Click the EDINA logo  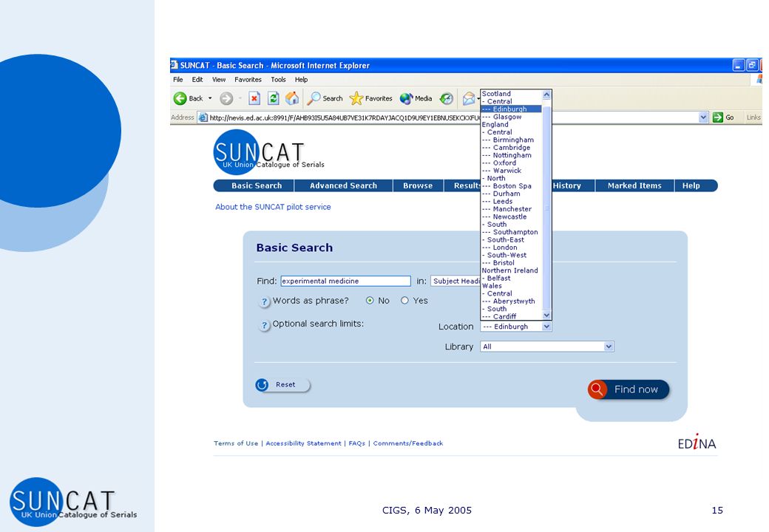coord(697,443)
